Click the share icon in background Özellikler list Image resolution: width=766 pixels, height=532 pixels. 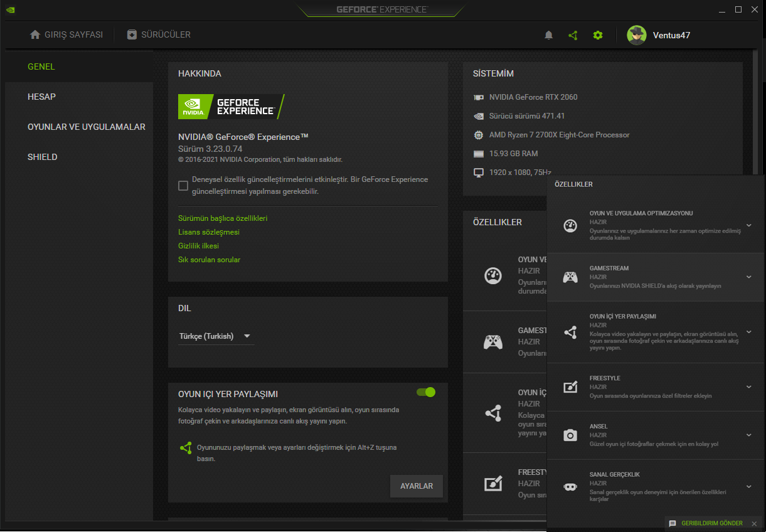pos(493,413)
